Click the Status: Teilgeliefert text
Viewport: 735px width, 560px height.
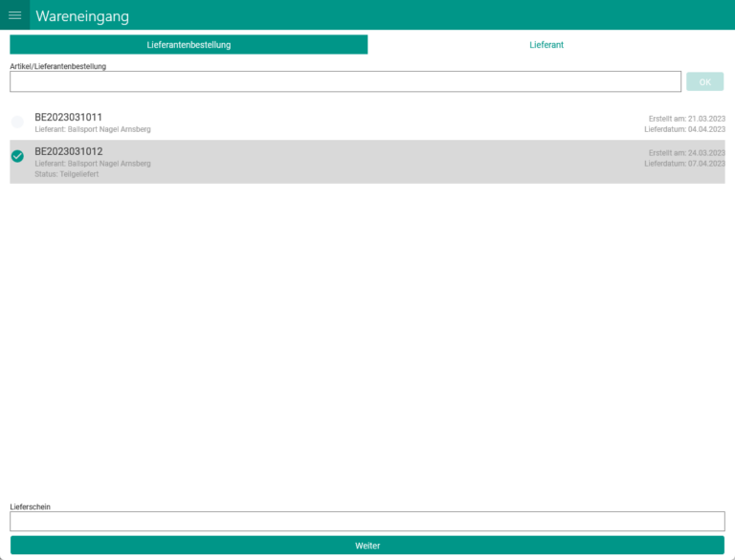[67, 174]
